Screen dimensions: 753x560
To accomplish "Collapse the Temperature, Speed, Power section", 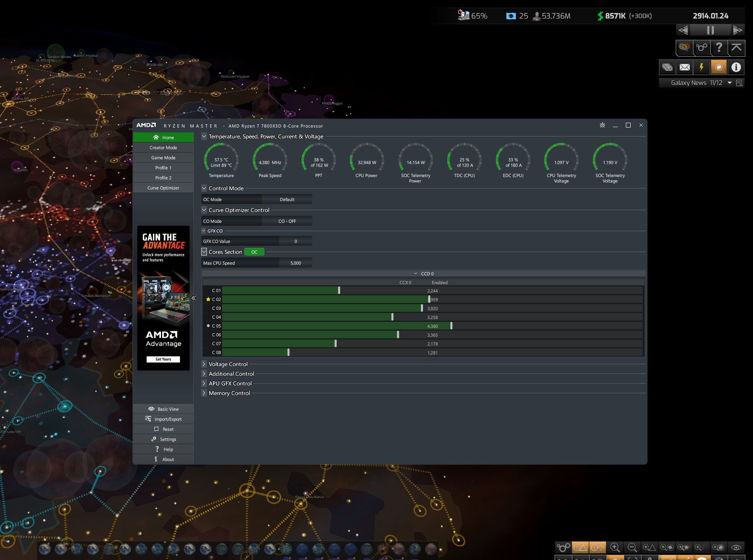I will point(204,136).
